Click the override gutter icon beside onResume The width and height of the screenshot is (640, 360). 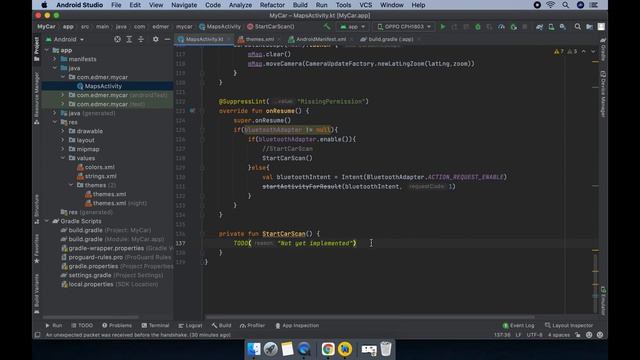point(192,111)
